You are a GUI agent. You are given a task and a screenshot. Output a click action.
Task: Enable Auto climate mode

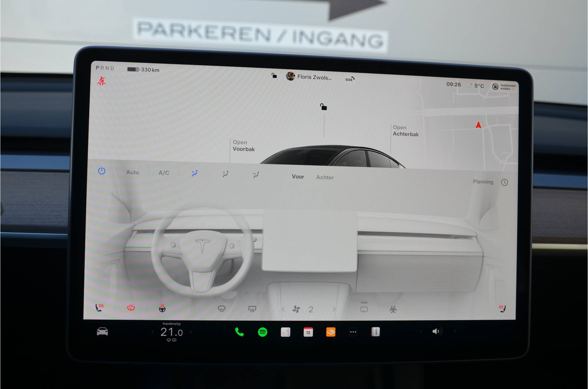133,172
